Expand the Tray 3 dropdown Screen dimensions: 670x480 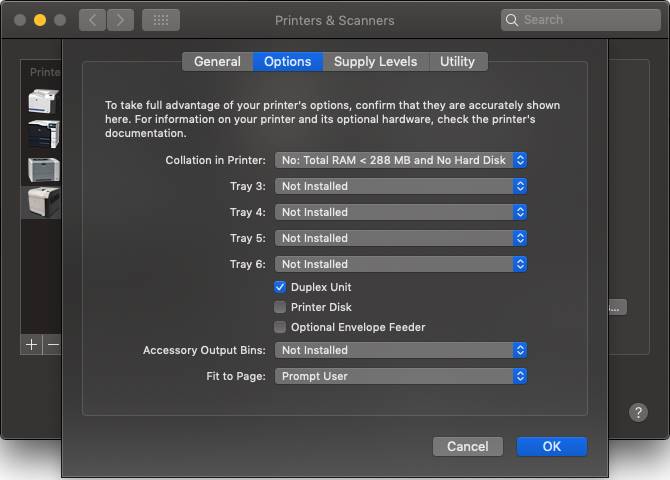(400, 186)
